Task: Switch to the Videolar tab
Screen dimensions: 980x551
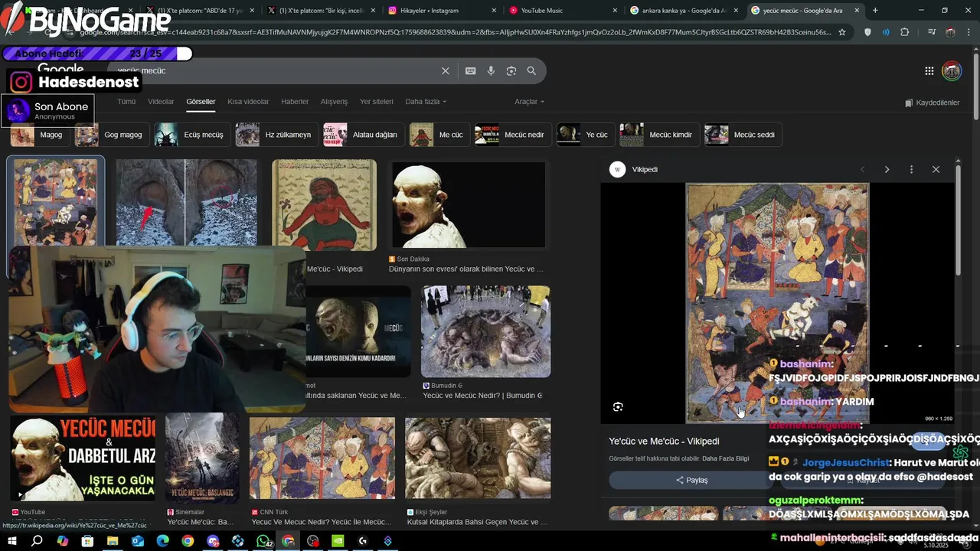Action: 161,102
